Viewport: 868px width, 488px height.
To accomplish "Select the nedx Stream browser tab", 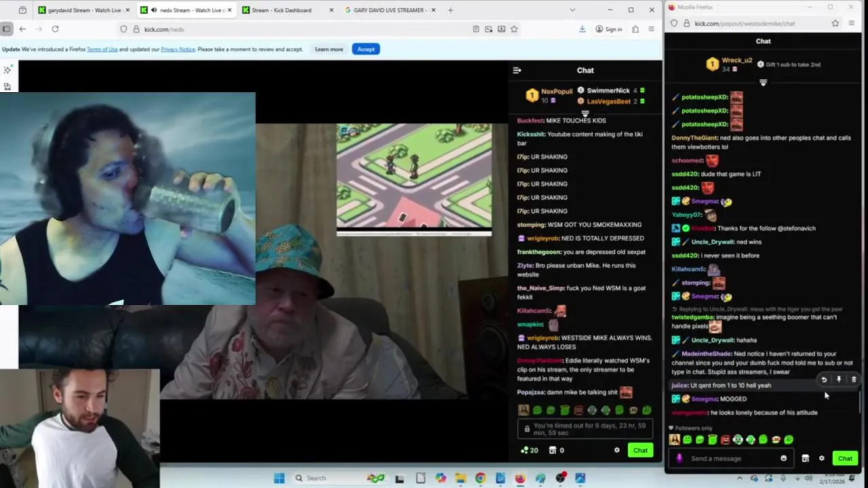I will [185, 10].
